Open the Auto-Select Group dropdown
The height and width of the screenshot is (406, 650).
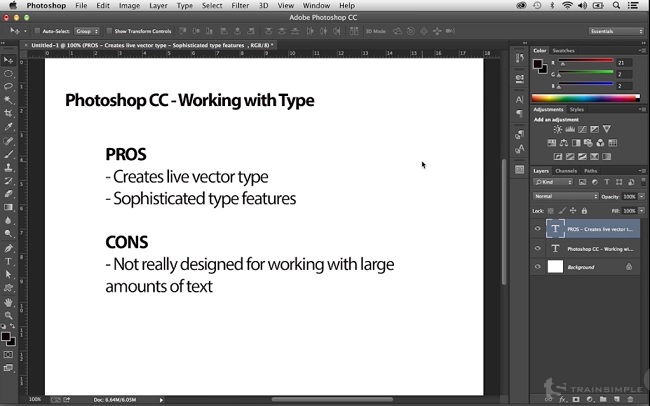[87, 31]
